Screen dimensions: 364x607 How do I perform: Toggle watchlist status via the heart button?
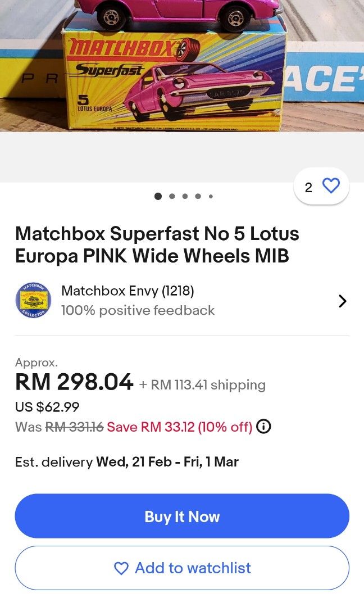point(330,185)
